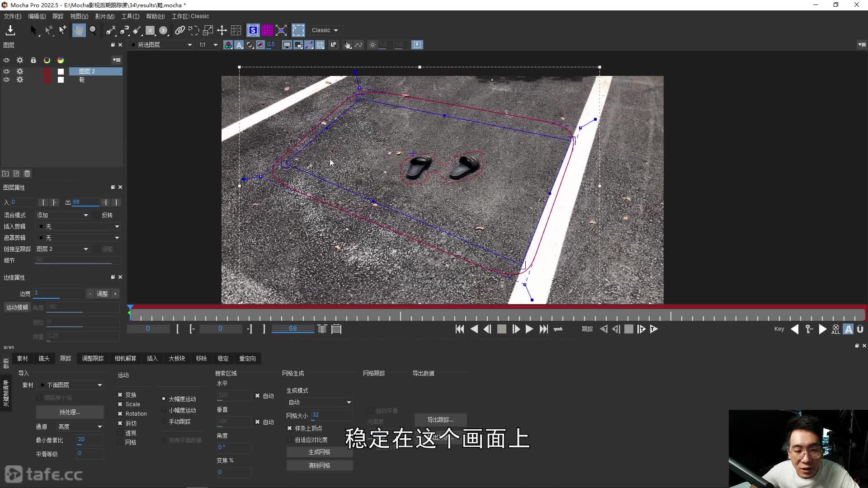Toggle visibility eye of 图层 2
The height and width of the screenshot is (488, 868).
[x=6, y=71]
